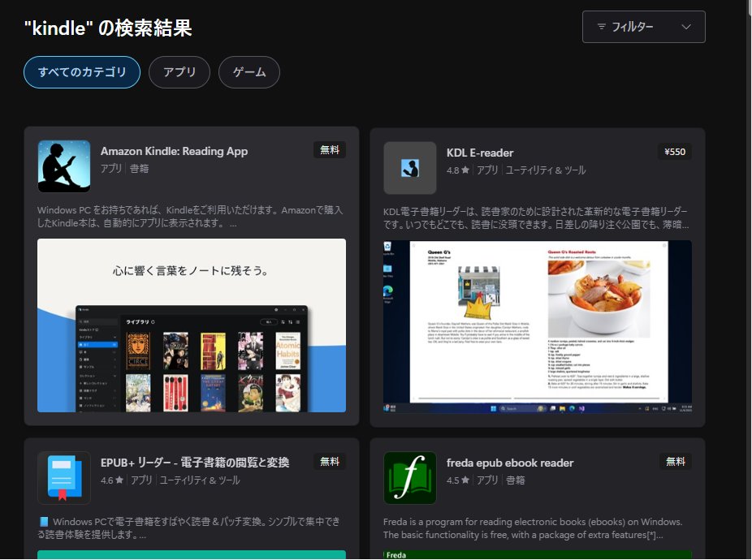The image size is (752, 560).
Task: Click the "kindle" の検索結果 heading
Action: 108,28
